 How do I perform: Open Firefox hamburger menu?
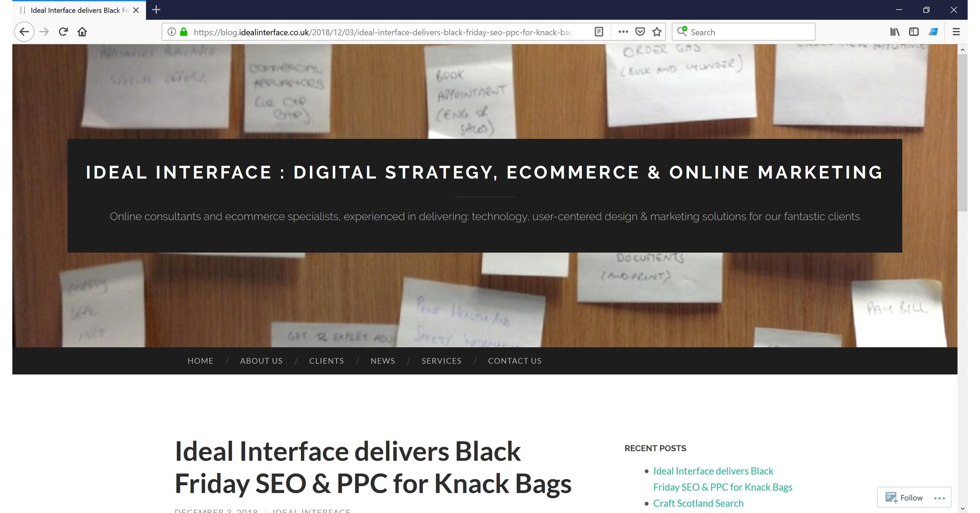coord(956,32)
